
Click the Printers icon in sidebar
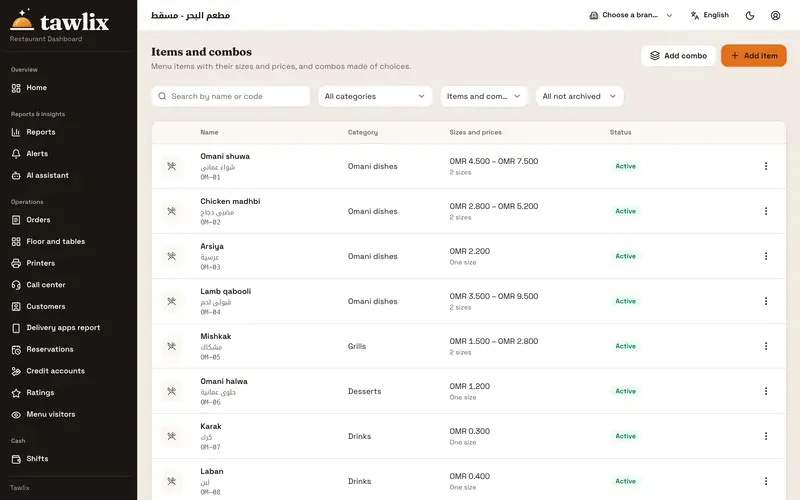16,263
